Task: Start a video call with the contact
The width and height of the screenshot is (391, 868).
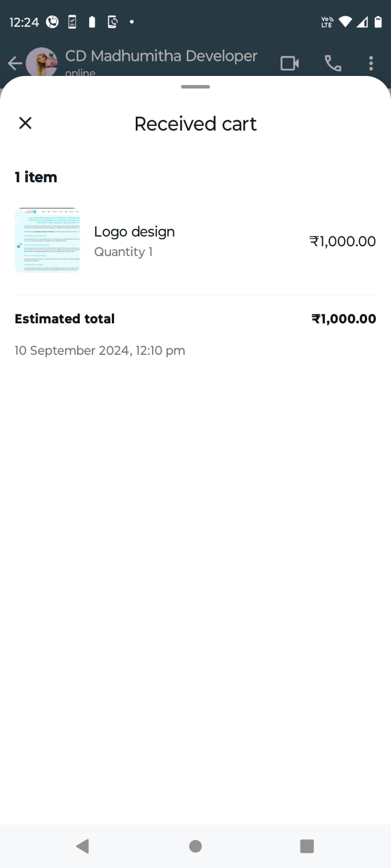Action: tap(289, 63)
